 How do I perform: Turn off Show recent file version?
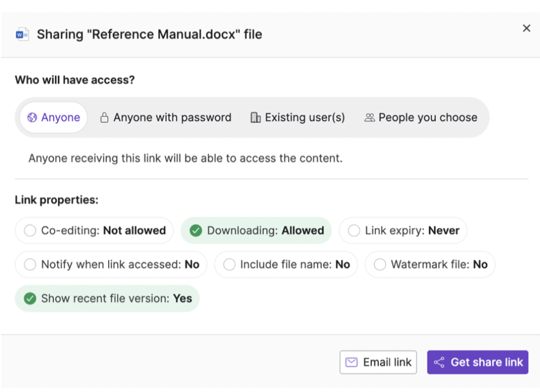(107, 298)
